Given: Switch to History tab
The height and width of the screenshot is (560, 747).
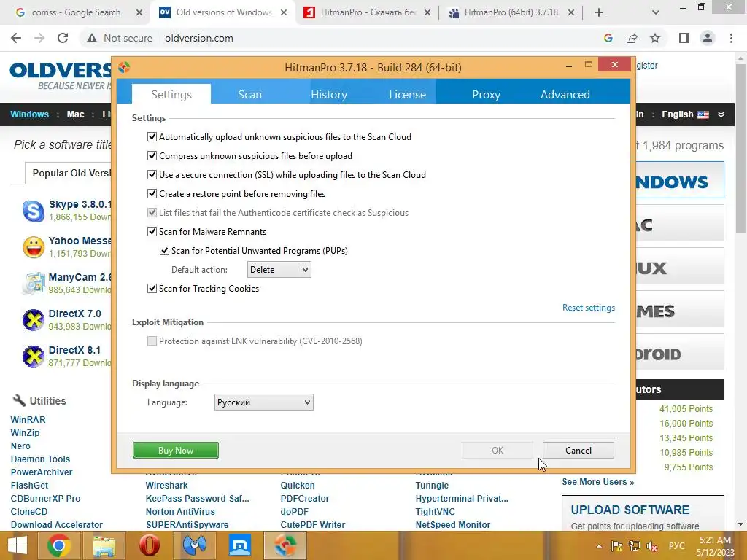Looking at the screenshot, I should (329, 94).
